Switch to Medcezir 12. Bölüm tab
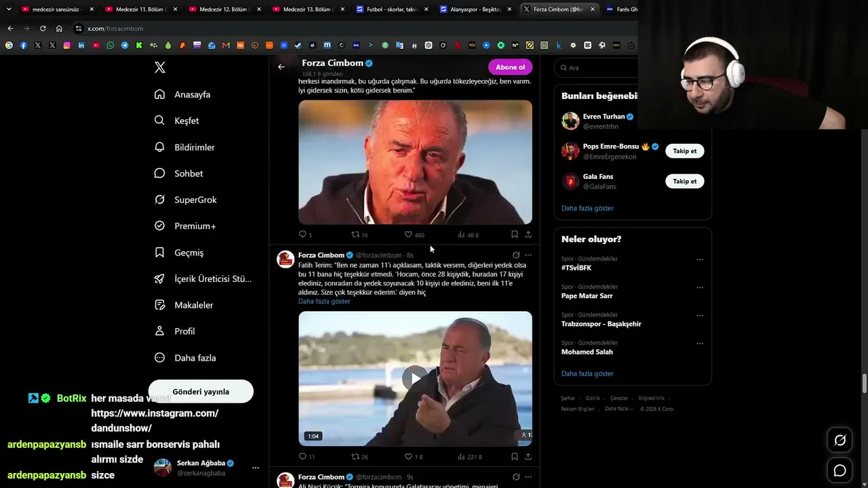 pyautogui.click(x=224, y=9)
